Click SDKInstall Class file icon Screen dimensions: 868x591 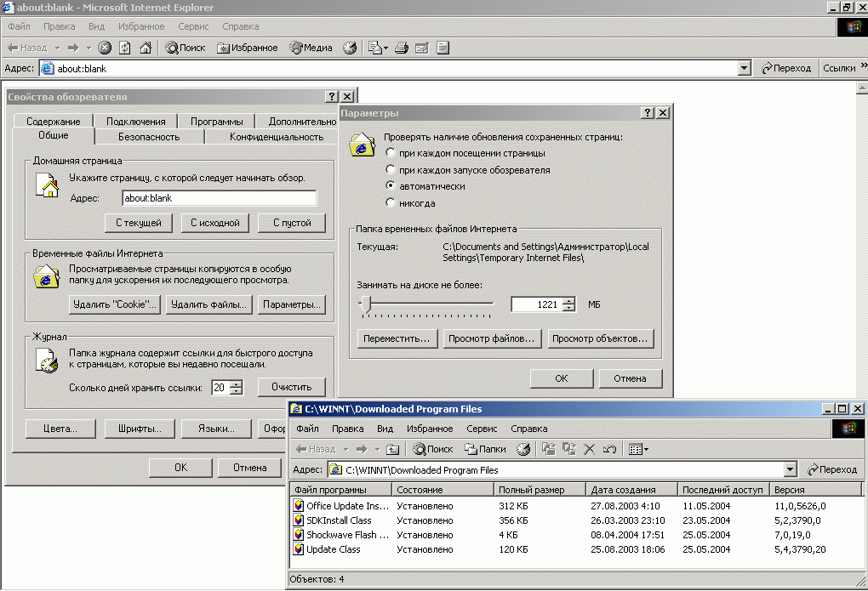point(299,520)
